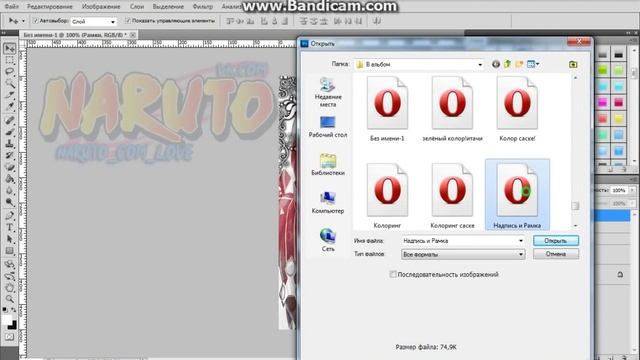
Task: Select the Колор саске! file
Action: pos(517,109)
